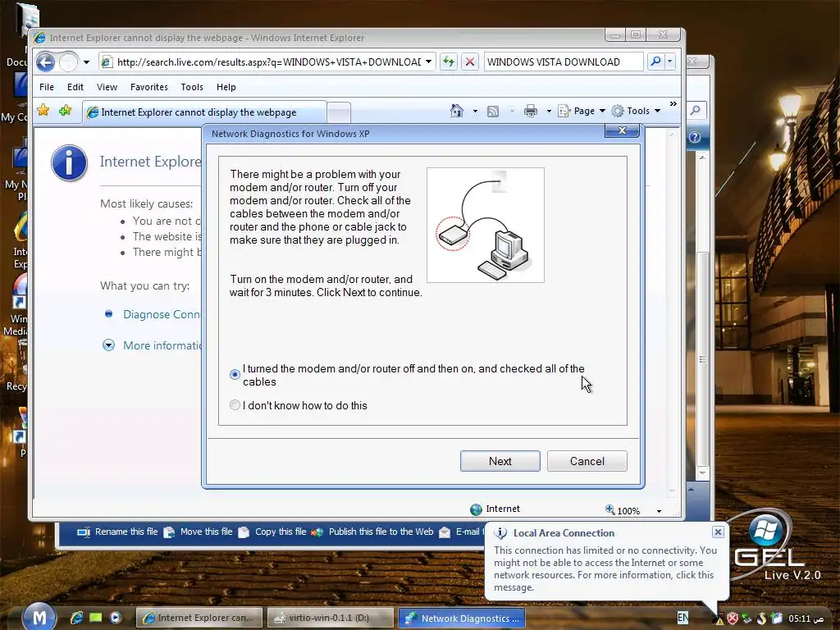Switch to virtio-win-0.1.1 (D:) taskbar button
This screenshot has width=840, height=630.
click(331, 618)
